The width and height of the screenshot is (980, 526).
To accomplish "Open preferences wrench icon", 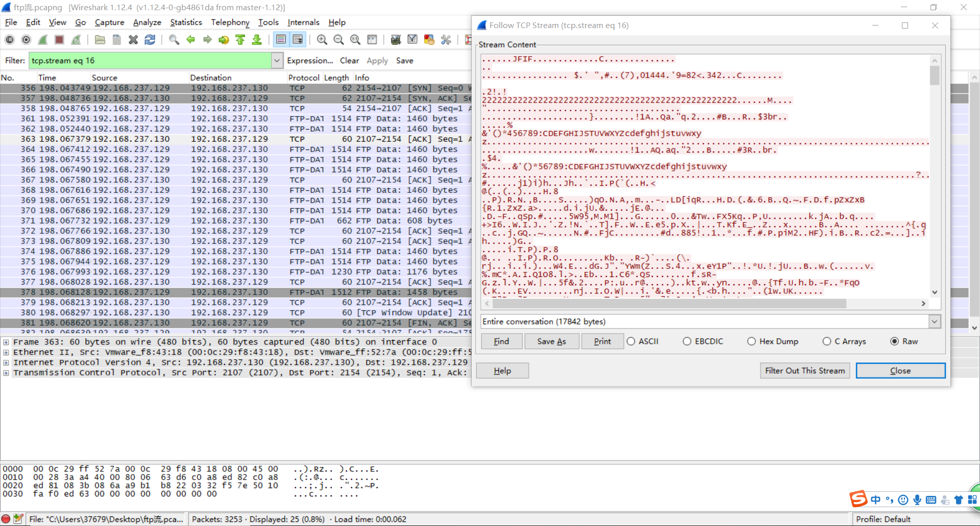I will tap(446, 40).
